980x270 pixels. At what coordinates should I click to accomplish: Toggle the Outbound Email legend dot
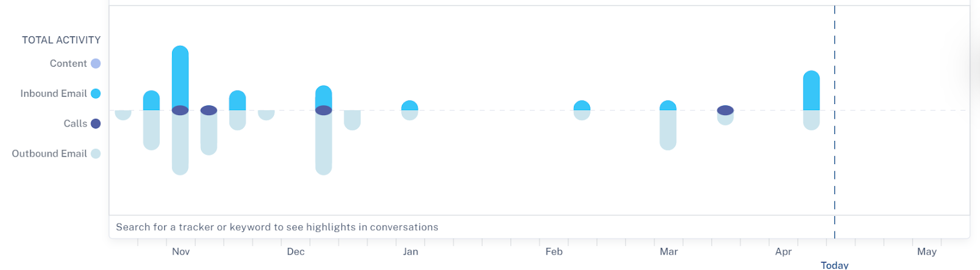96,154
